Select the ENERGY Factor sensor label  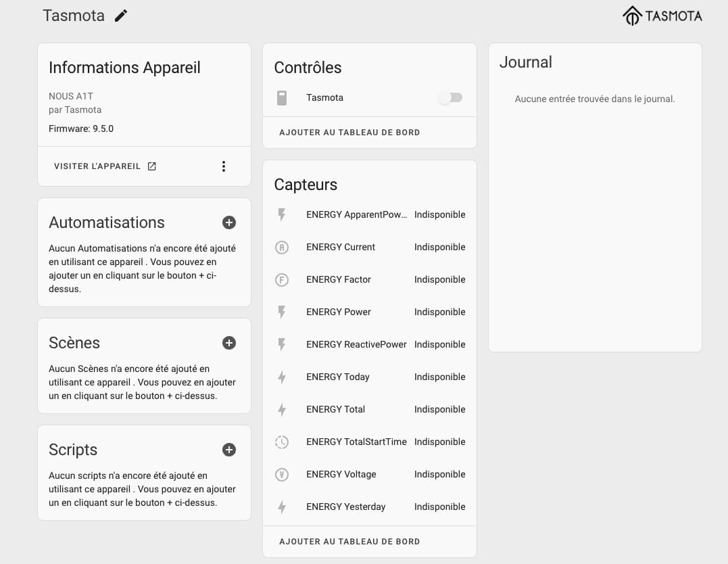pos(339,280)
